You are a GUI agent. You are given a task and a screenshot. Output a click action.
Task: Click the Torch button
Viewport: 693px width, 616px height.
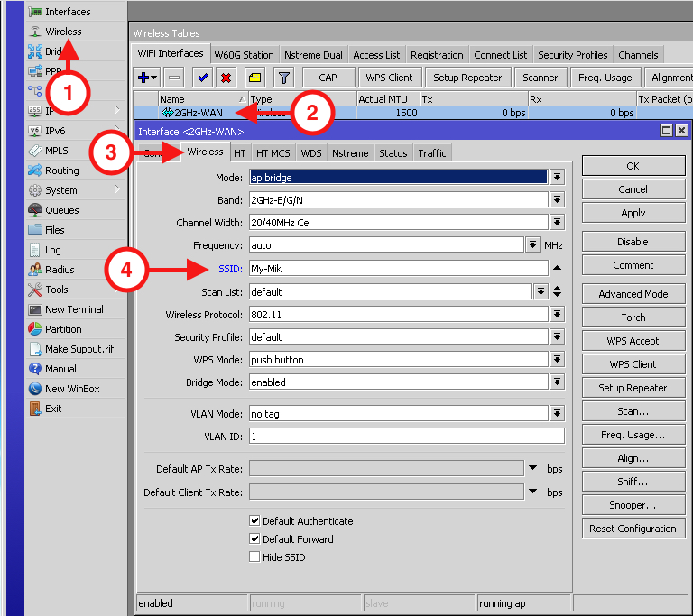(633, 317)
